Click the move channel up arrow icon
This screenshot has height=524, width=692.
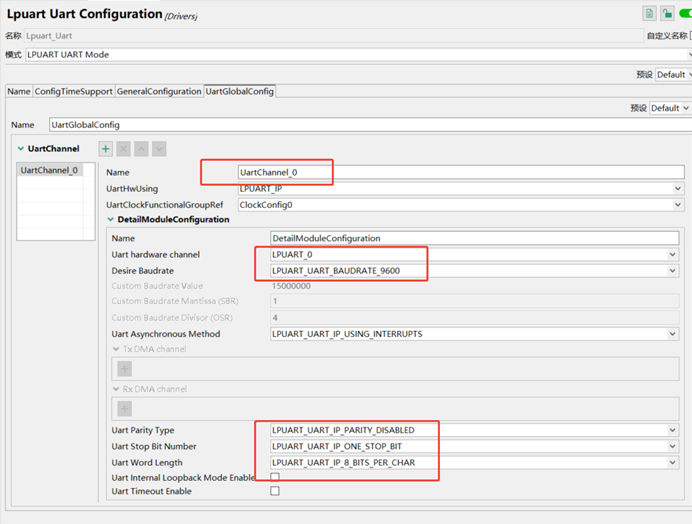pos(141,149)
